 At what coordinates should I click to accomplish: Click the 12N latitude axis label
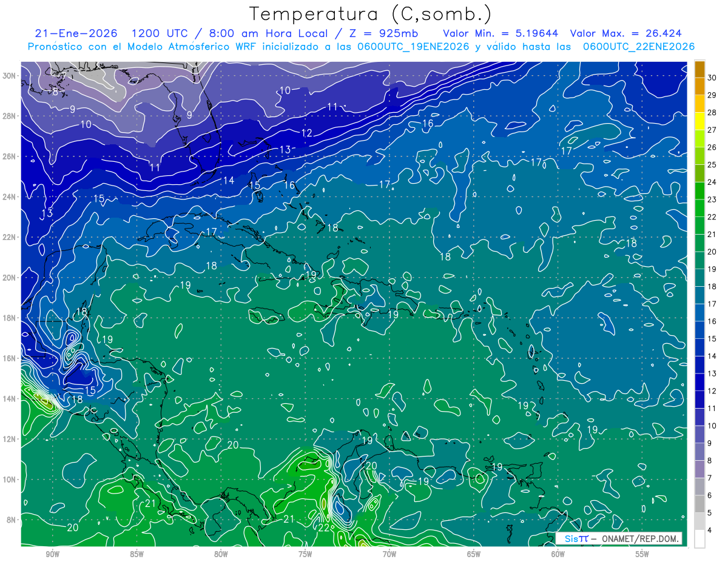pyautogui.click(x=10, y=439)
